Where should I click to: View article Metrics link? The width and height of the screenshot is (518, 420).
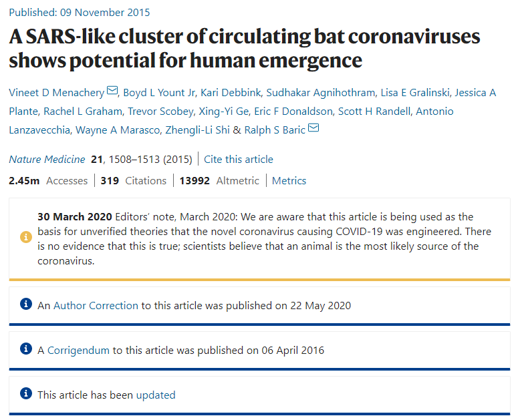[289, 181]
